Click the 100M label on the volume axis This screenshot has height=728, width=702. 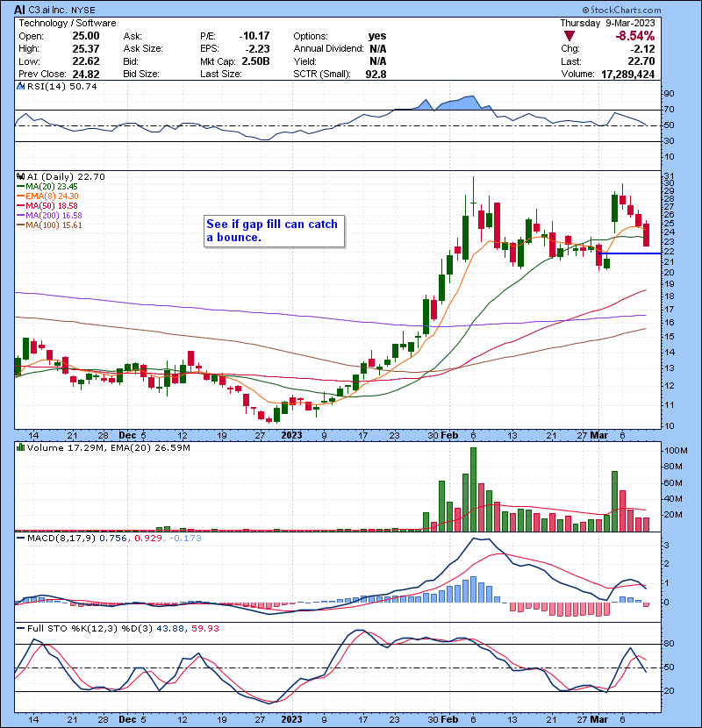coord(676,450)
